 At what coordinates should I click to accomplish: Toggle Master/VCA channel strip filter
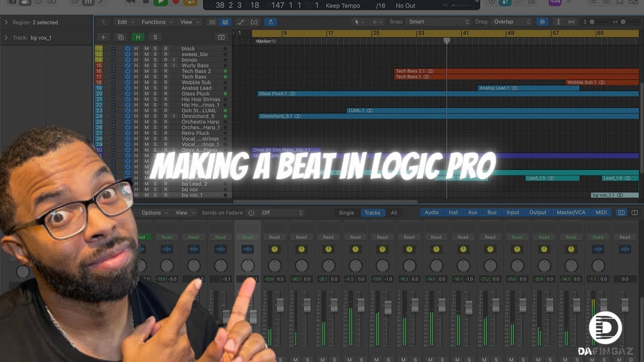pyautogui.click(x=571, y=213)
